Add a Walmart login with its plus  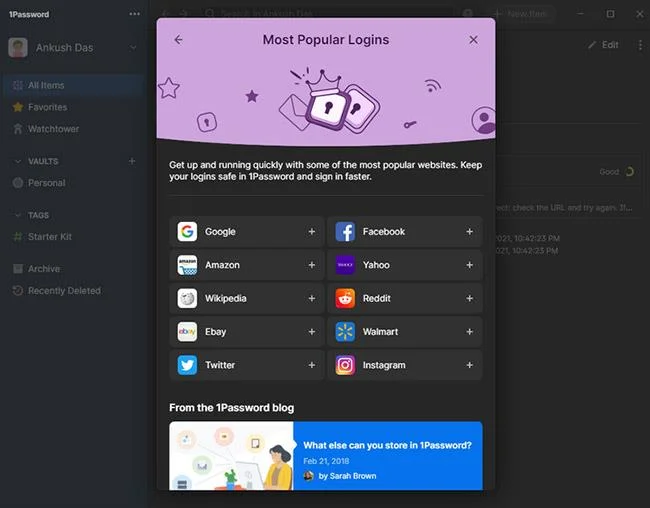coord(469,332)
